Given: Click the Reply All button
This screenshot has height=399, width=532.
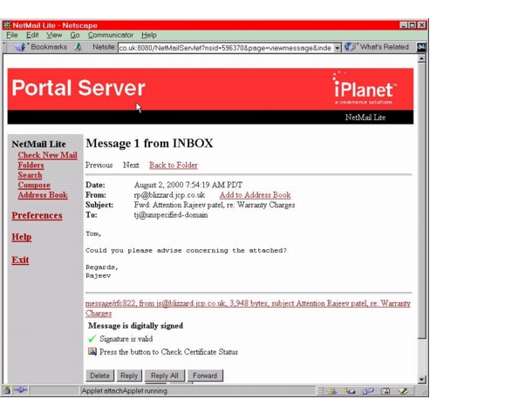Looking at the screenshot, I should click(x=165, y=375).
